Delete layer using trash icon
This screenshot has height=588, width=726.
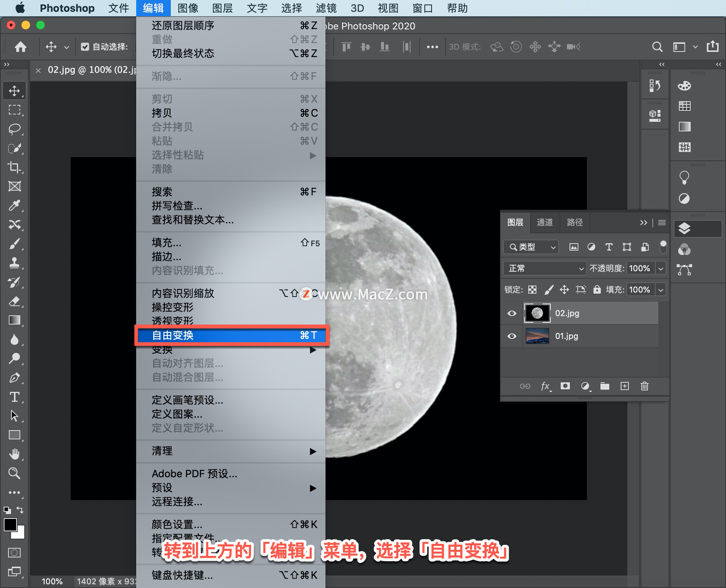645,386
